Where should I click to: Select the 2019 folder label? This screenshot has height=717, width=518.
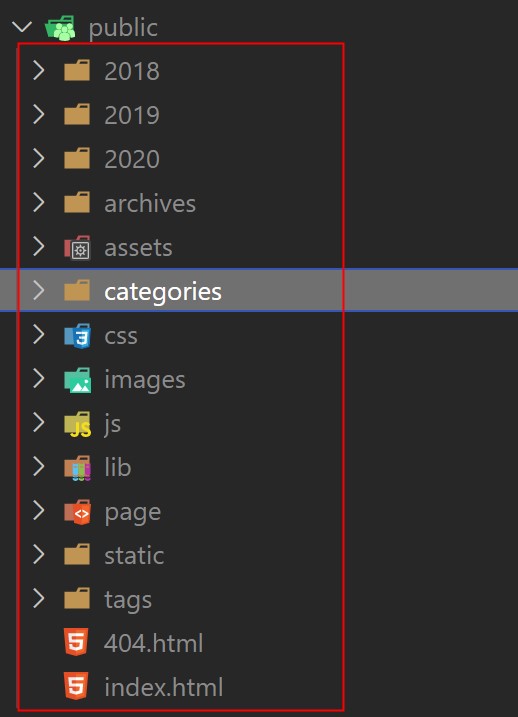132,115
